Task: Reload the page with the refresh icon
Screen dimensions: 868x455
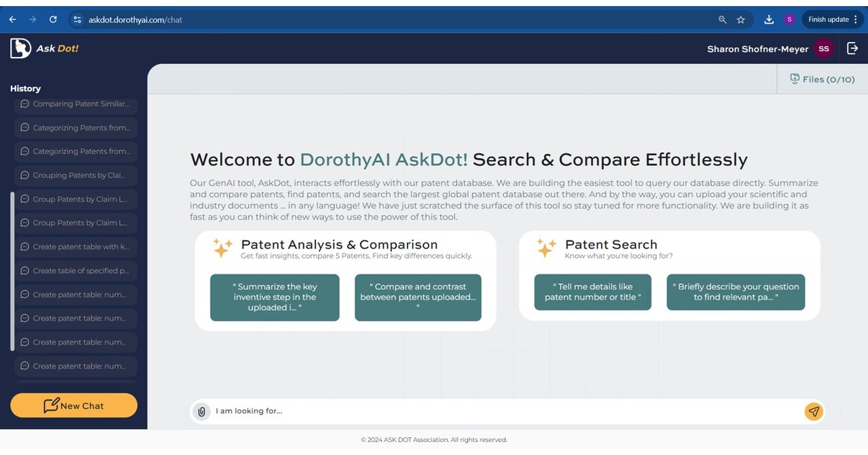Action: 53,20
